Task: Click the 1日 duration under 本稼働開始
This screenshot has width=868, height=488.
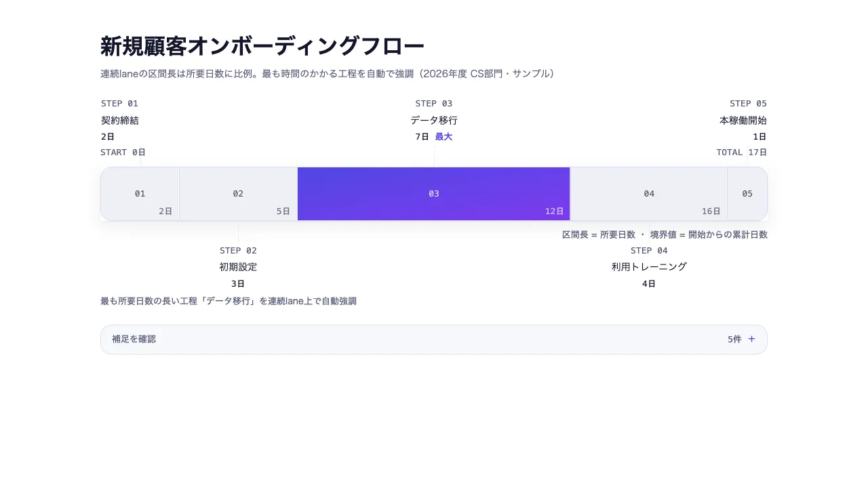Action: tap(759, 137)
